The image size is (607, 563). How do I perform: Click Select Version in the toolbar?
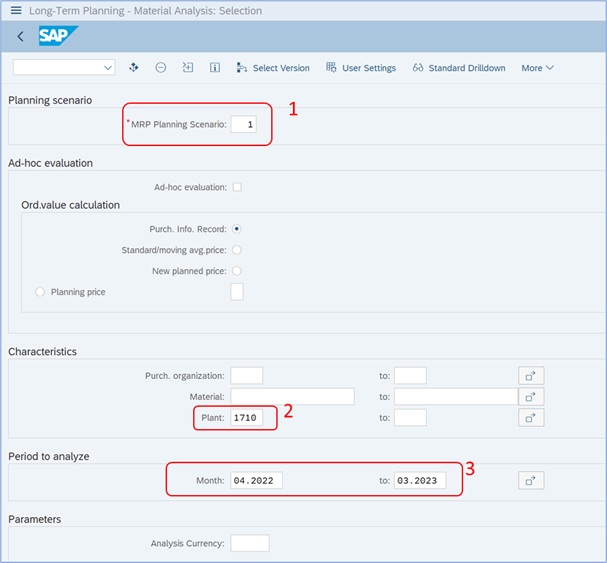coord(273,68)
